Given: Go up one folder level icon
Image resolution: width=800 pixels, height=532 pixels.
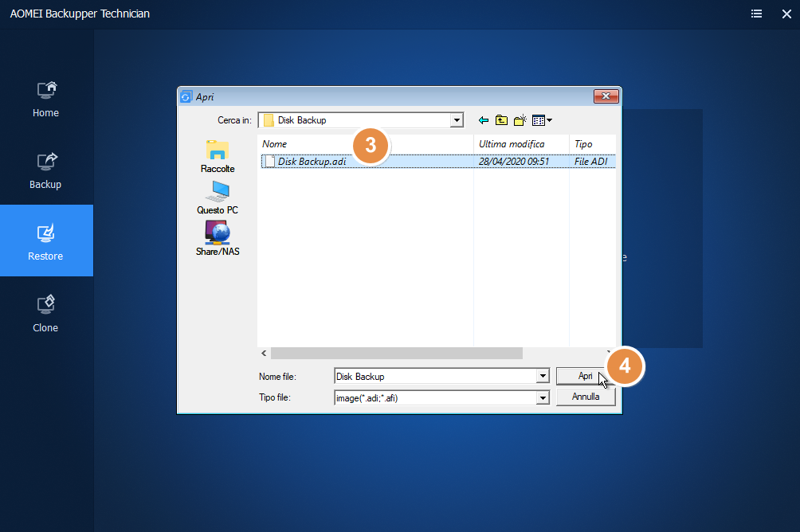Looking at the screenshot, I should [501, 120].
